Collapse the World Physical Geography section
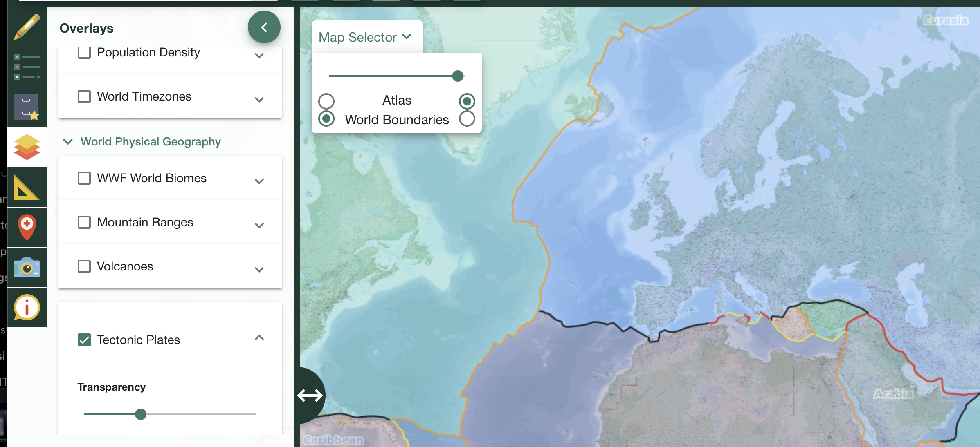This screenshot has width=980, height=447. (x=67, y=142)
